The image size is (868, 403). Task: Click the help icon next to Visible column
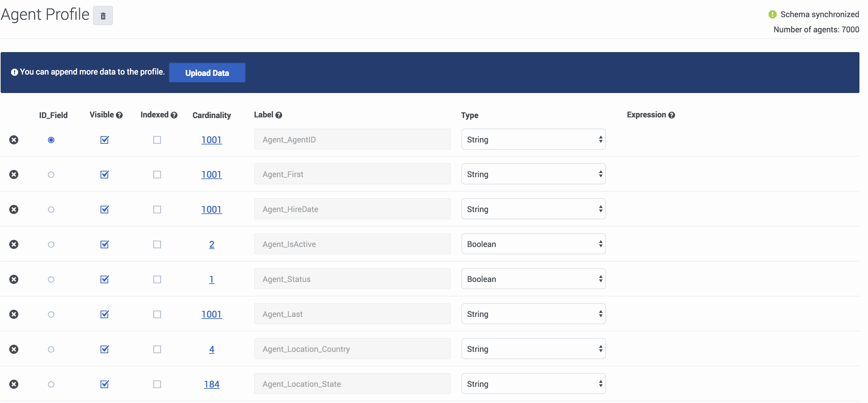[x=119, y=115]
